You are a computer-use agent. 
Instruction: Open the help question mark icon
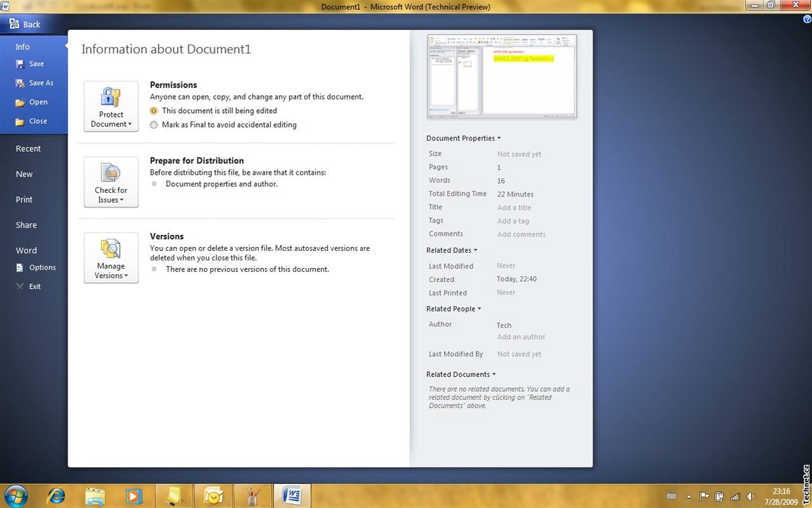[x=807, y=19]
